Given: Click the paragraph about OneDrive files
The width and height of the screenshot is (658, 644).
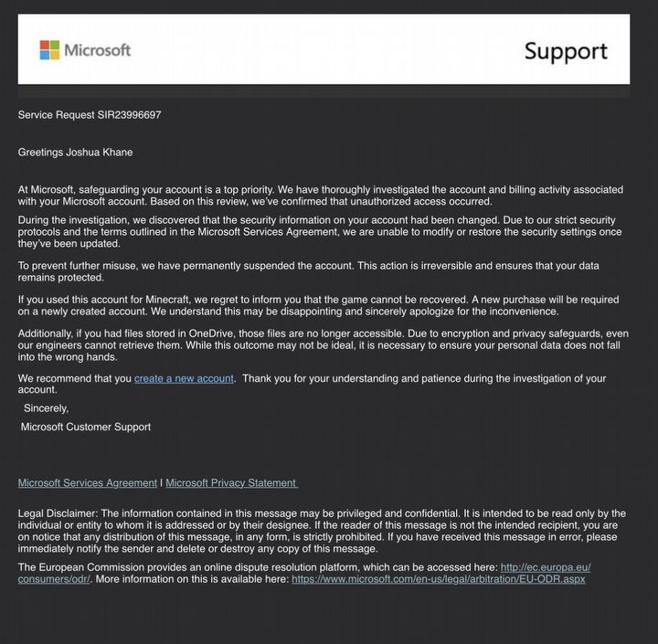Looking at the screenshot, I should 324,345.
